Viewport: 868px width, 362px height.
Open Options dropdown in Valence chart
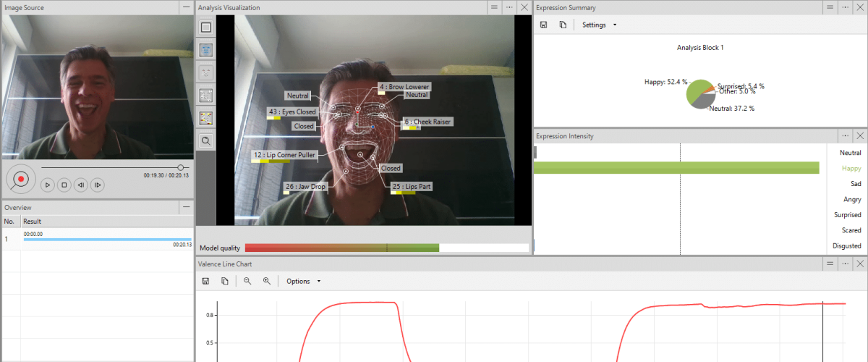click(303, 281)
